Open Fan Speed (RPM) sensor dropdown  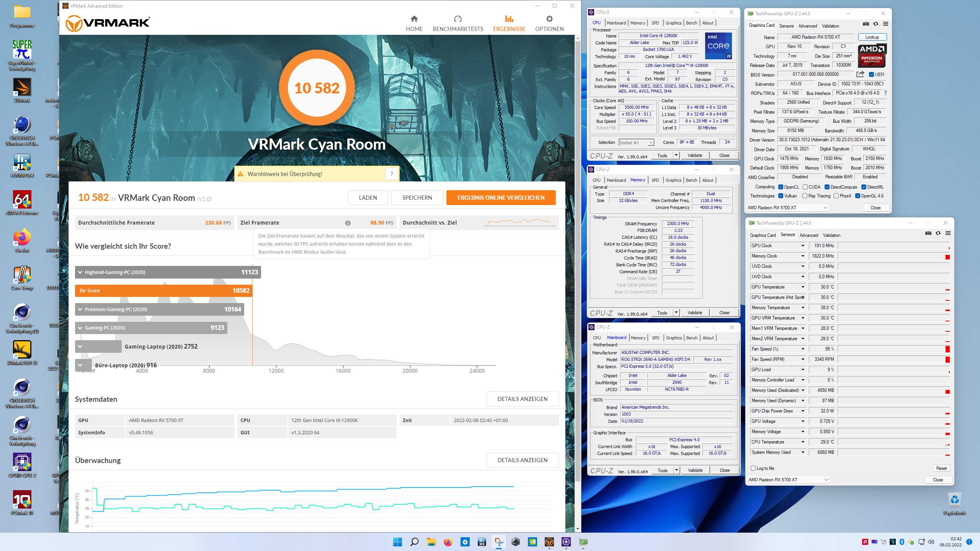tap(803, 359)
